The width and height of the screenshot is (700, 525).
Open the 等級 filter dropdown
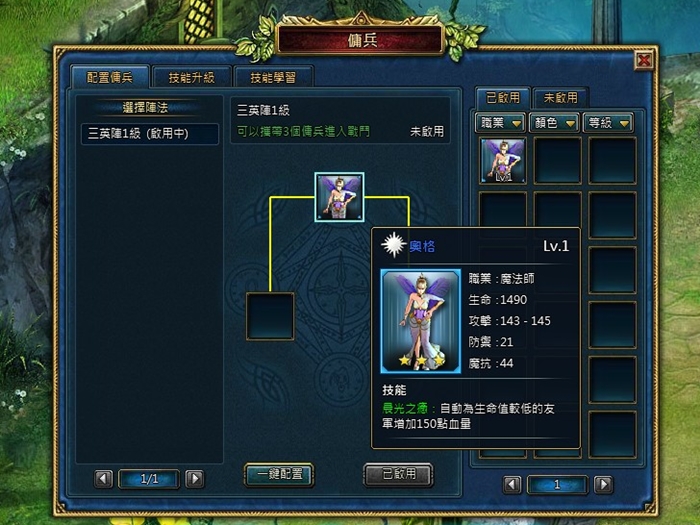click(x=608, y=123)
